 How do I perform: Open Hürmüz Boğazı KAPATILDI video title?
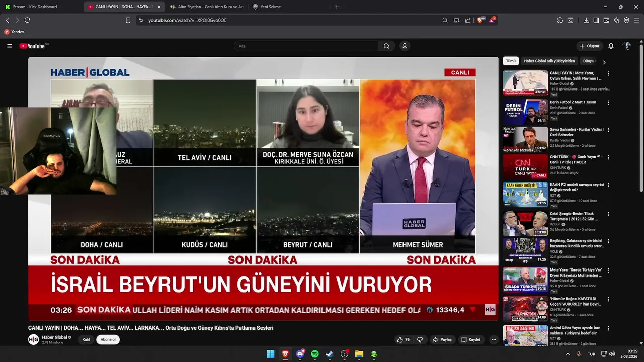point(576,301)
